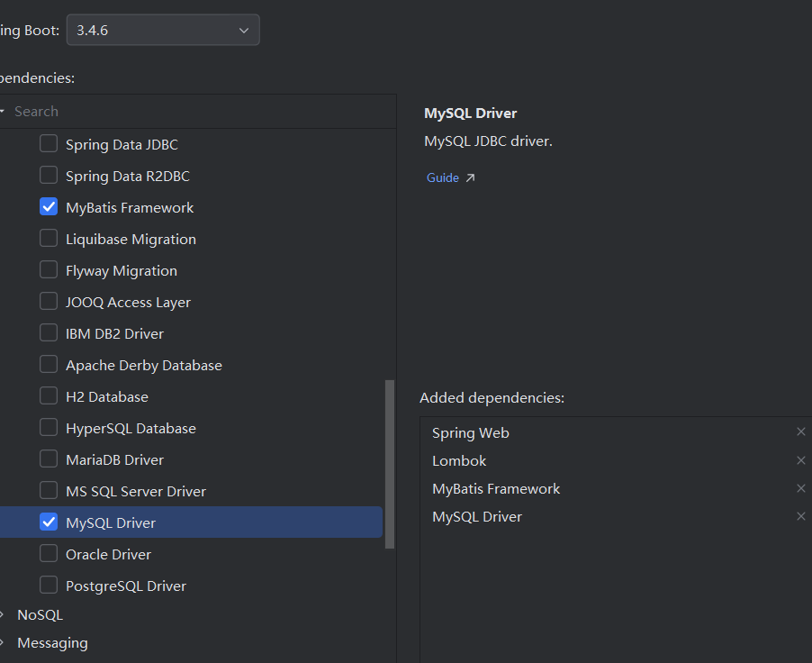This screenshot has height=663, width=812.
Task: Click the HyperSQL Database row label
Action: pos(131,429)
